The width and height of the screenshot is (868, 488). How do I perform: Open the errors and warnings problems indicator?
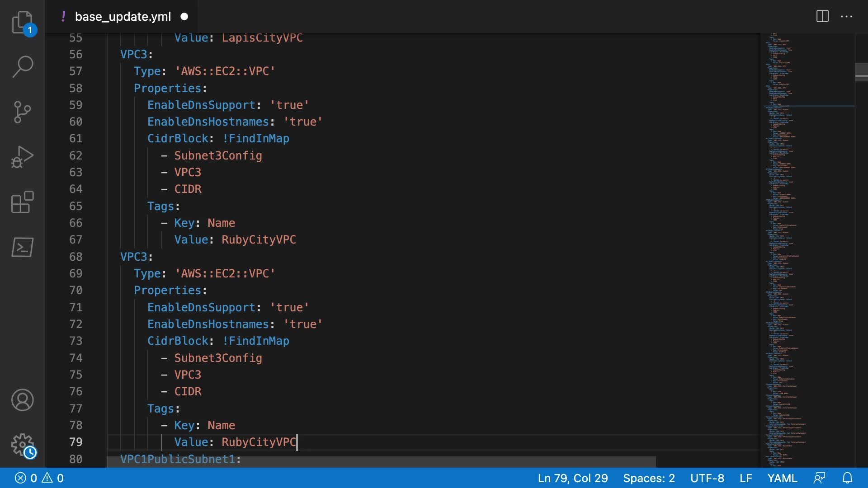tap(39, 478)
